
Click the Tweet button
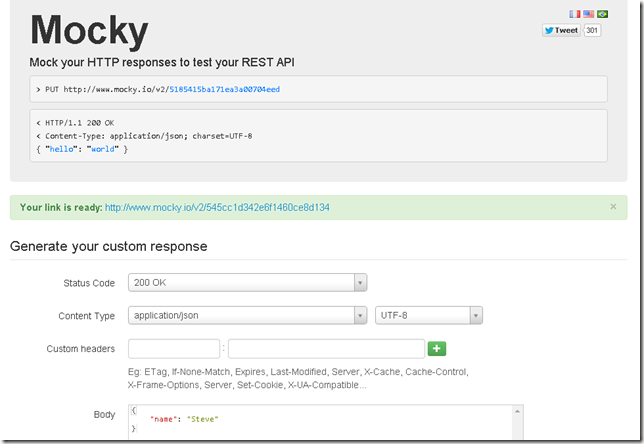(561, 30)
